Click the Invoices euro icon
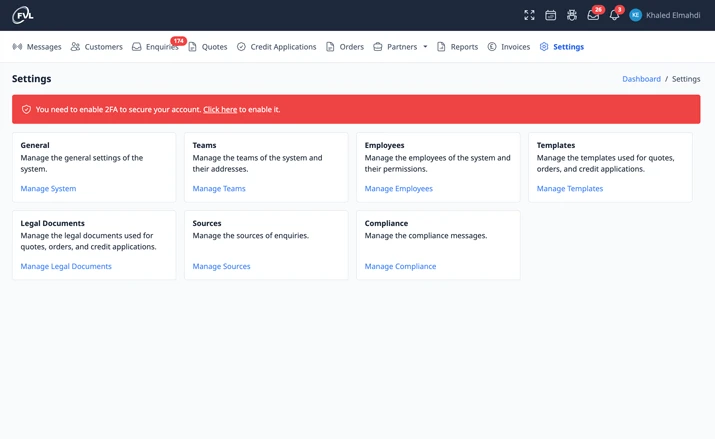This screenshot has height=439, width=715. [x=492, y=46]
